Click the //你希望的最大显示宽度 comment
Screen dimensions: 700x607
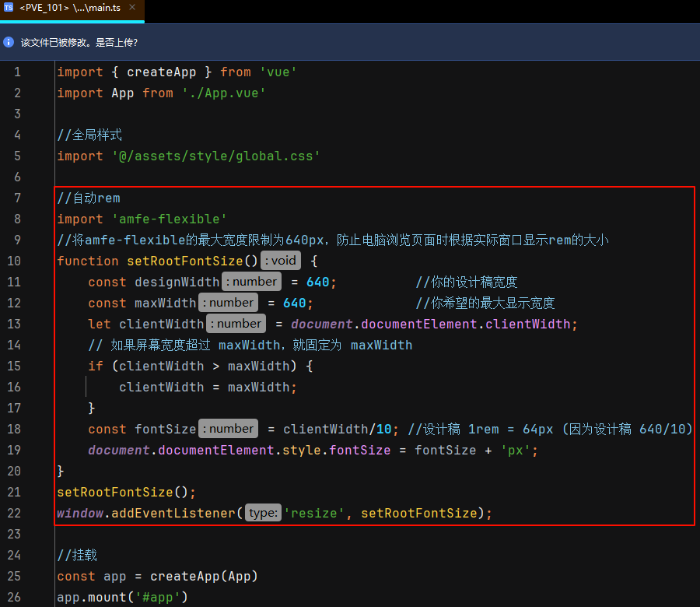[485, 303]
